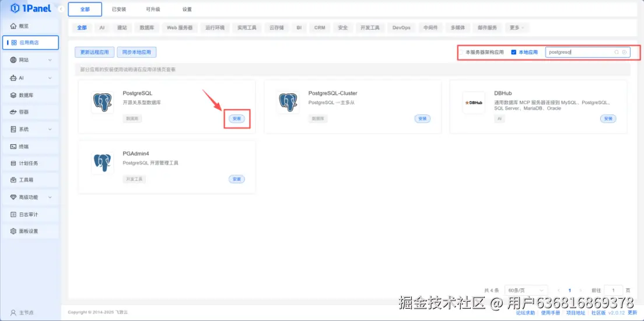Image resolution: width=644 pixels, height=321 pixels.
Task: Click the PGAdmin4 app icon
Action: [x=102, y=163]
